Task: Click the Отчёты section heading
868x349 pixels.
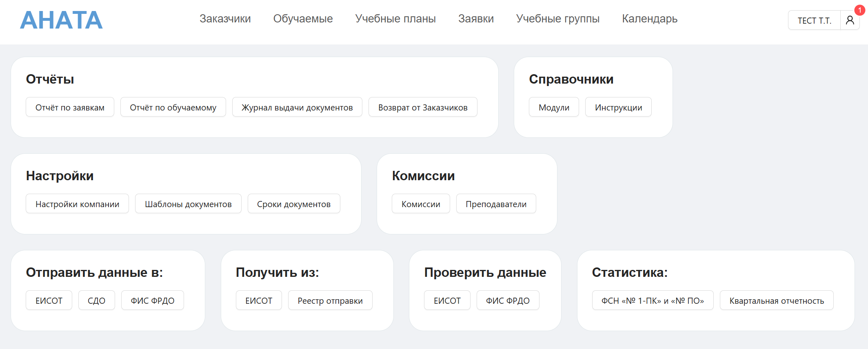Action: pos(50,79)
